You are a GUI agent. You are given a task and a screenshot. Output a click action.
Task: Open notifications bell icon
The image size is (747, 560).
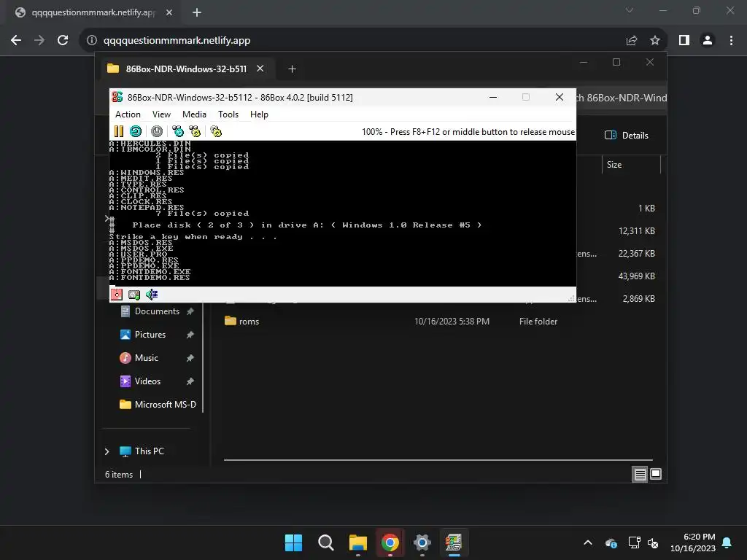(x=727, y=542)
